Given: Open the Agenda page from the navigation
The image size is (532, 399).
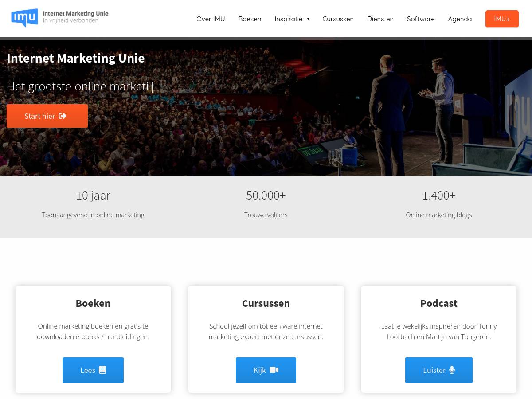Looking at the screenshot, I should (460, 19).
